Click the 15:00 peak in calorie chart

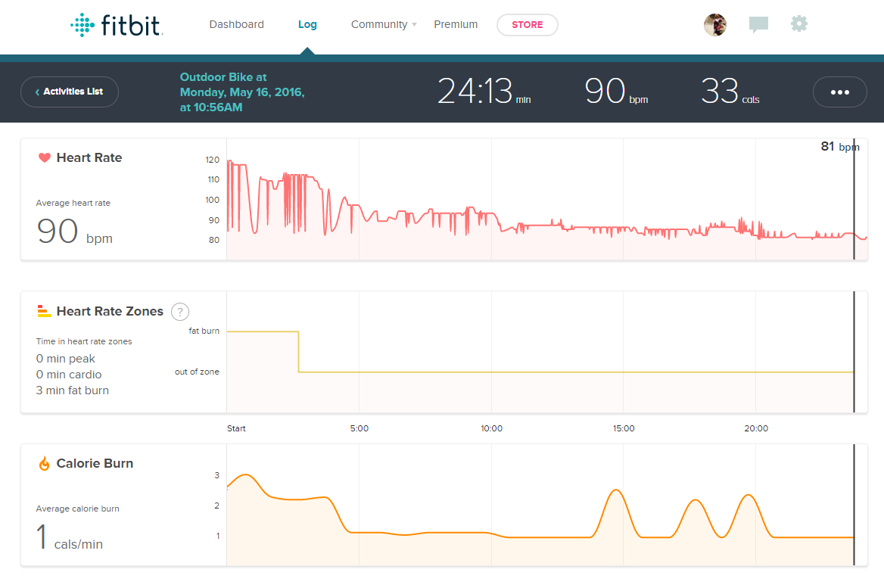(x=616, y=490)
